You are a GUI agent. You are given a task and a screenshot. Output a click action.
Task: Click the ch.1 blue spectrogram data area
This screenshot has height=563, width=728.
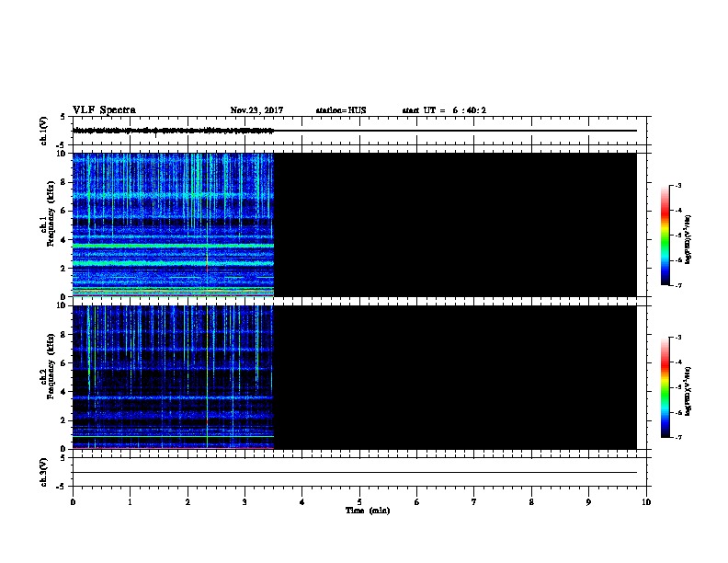coord(173,224)
